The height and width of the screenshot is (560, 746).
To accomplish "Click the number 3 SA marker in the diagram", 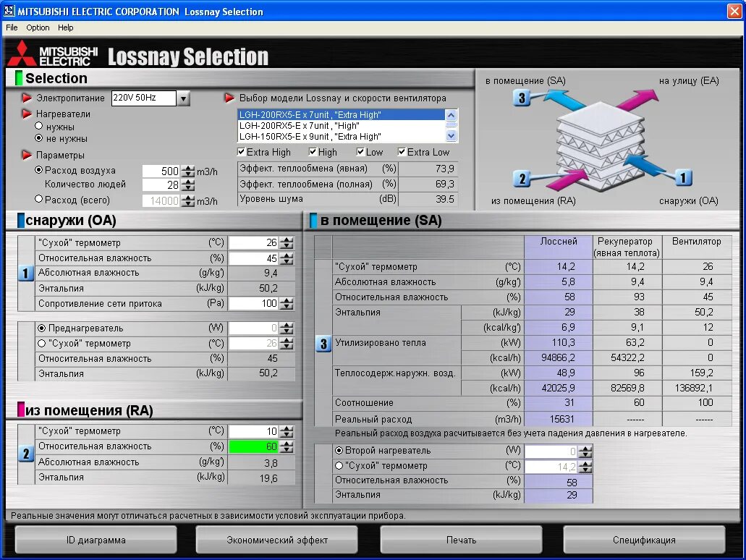I will click(522, 98).
